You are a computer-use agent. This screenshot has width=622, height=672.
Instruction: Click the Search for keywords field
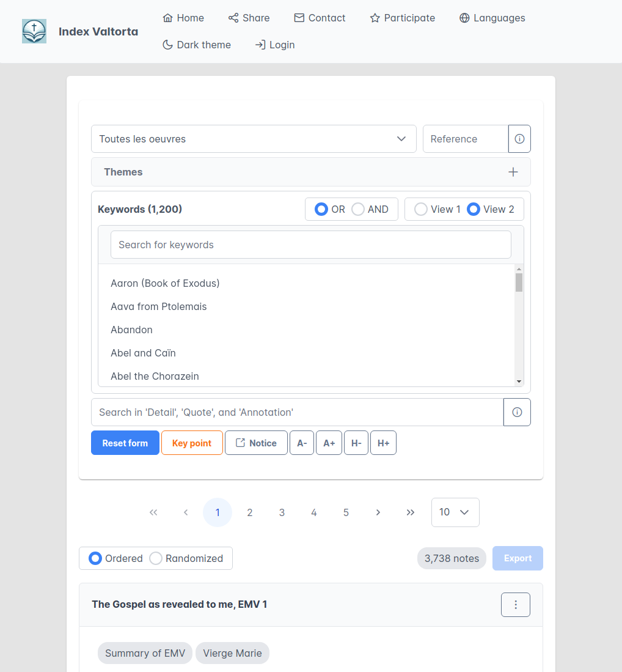coord(310,245)
